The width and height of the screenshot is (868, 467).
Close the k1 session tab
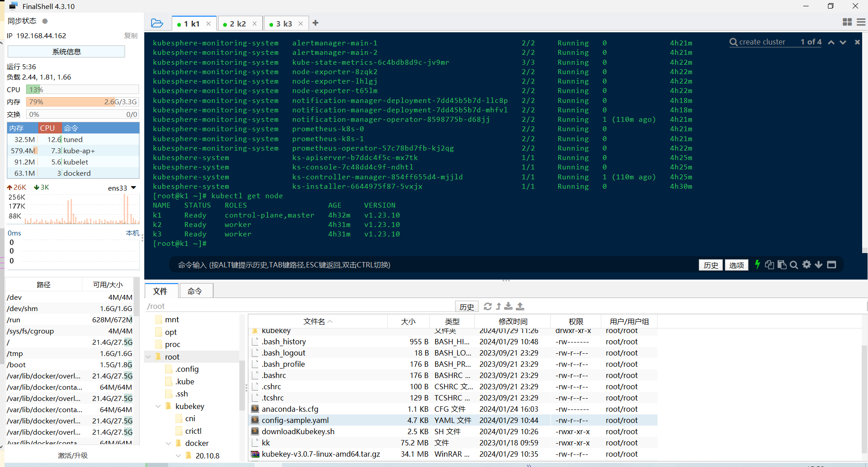[208, 24]
